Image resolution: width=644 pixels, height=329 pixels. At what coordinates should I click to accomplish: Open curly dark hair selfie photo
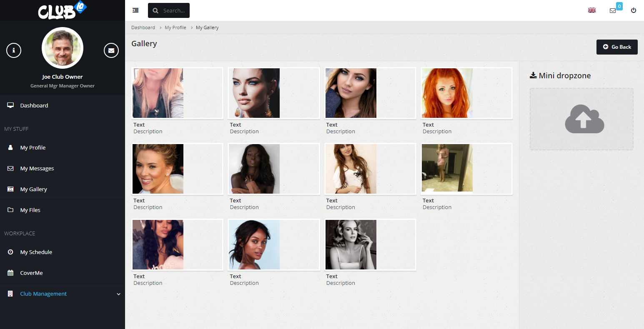tap(158, 245)
